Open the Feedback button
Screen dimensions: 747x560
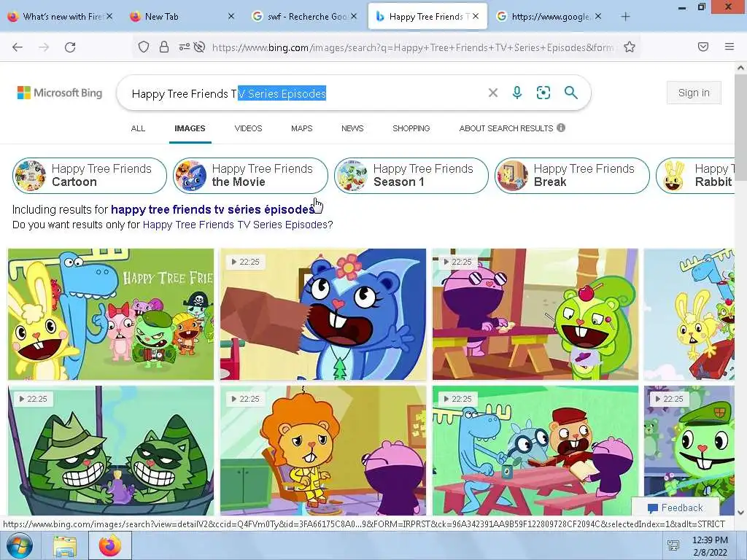675,507
